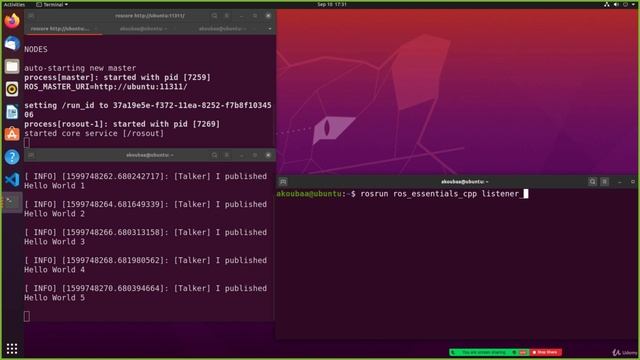
Task: Click 'started core service [/rosout]' line
Action: point(94,133)
